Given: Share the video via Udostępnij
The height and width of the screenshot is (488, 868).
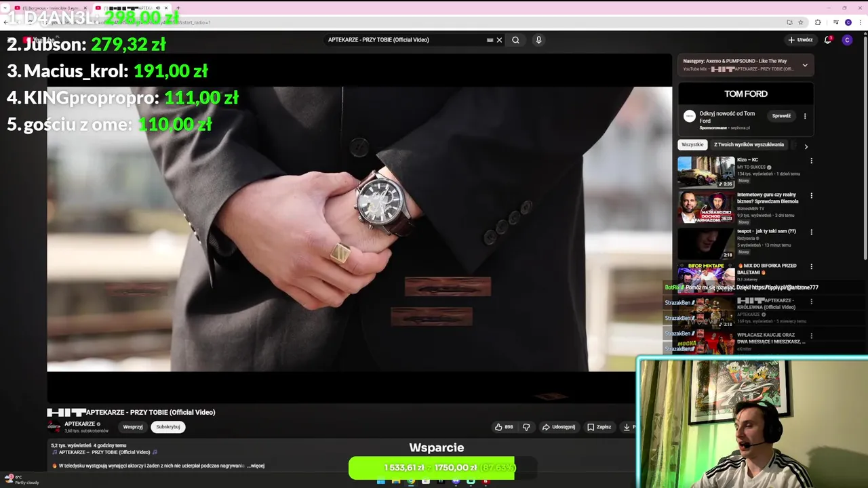Looking at the screenshot, I should 559,427.
